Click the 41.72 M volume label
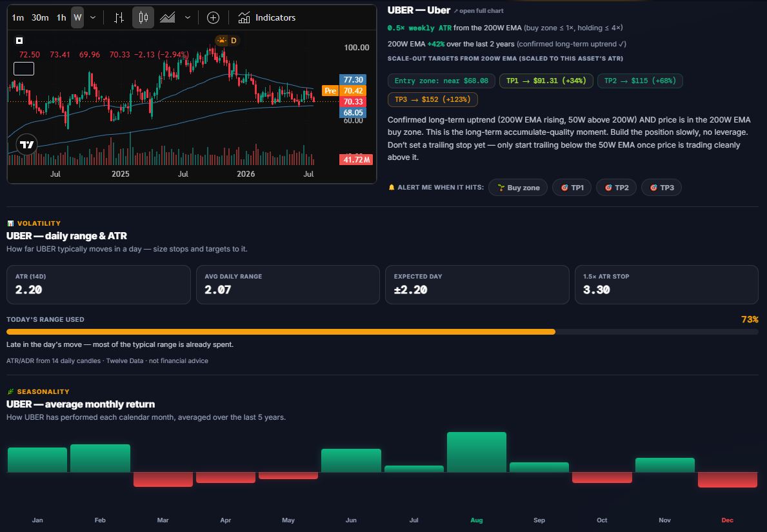Image resolution: width=767 pixels, height=532 pixels. coord(356,159)
